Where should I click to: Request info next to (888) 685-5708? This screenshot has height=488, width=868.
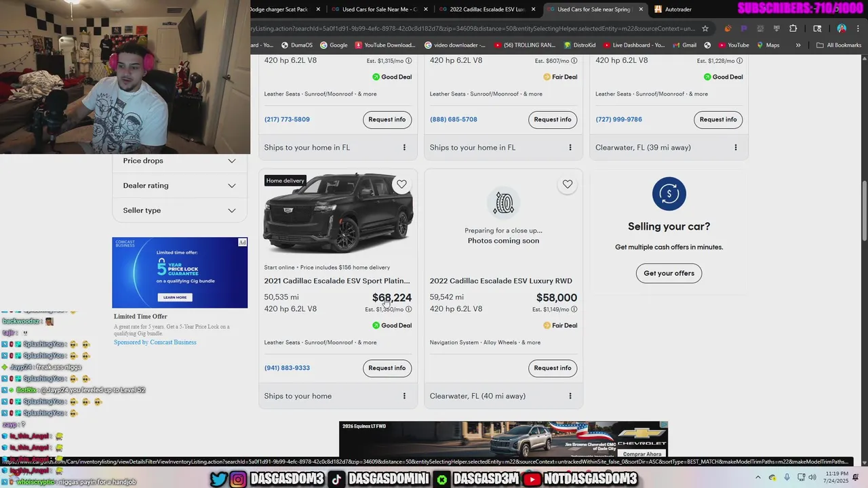[553, 119]
